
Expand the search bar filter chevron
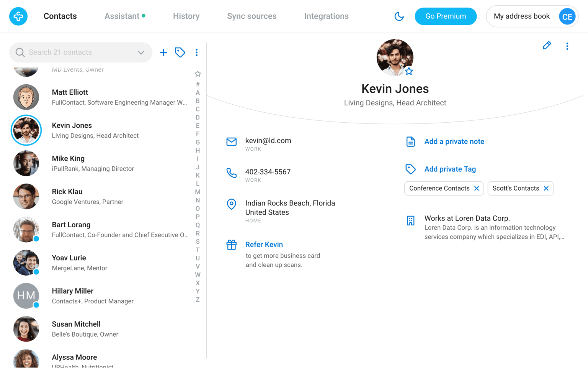click(140, 52)
